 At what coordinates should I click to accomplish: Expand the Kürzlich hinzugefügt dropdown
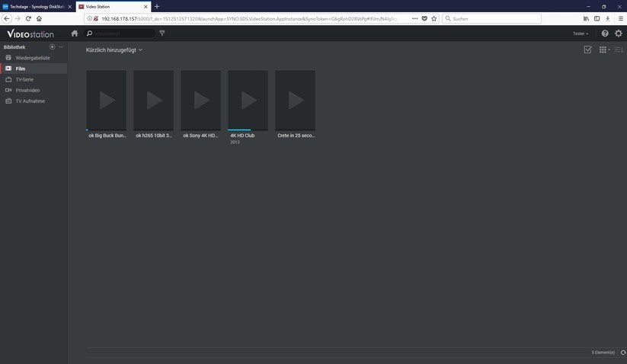114,50
